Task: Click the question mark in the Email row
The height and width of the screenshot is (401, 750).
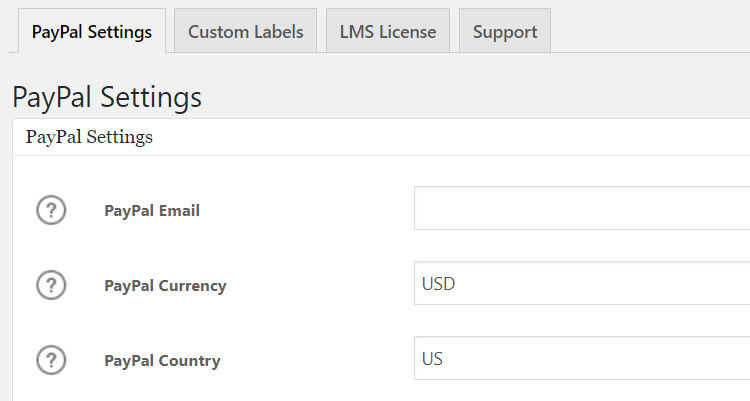Action: pos(51,210)
